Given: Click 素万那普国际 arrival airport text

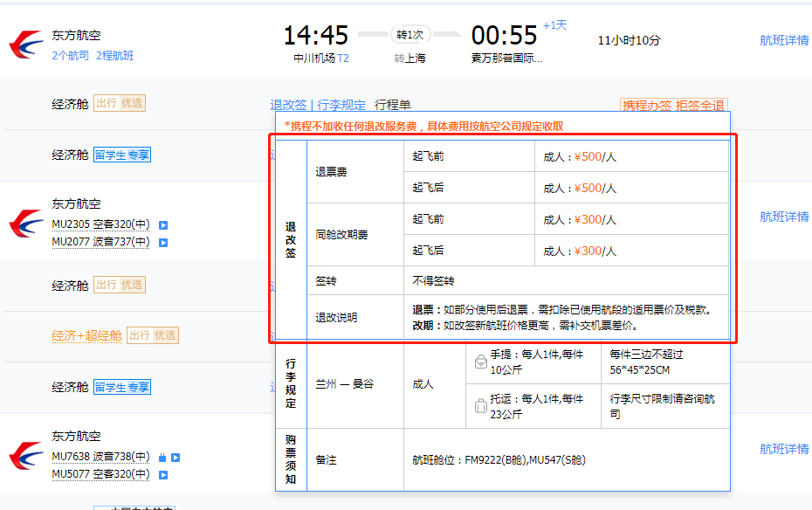Looking at the screenshot, I should click(x=506, y=59).
